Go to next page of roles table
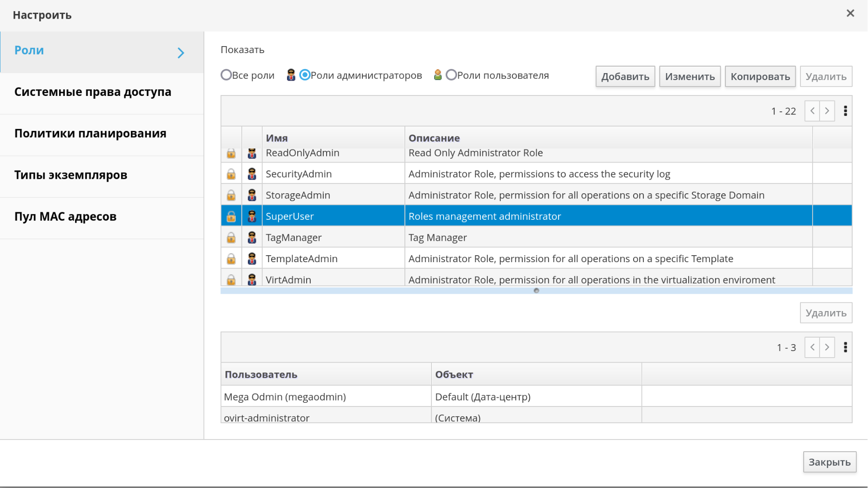This screenshot has height=488, width=868. coord(827,111)
